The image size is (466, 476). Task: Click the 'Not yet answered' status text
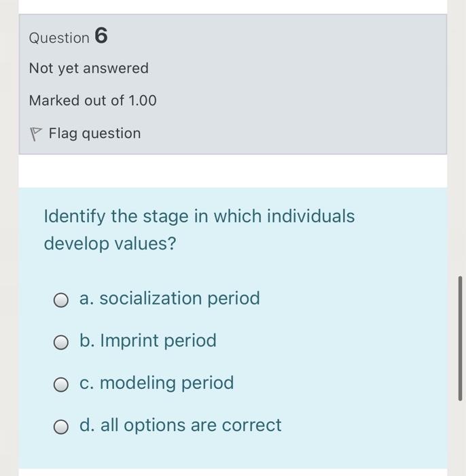[x=88, y=68]
